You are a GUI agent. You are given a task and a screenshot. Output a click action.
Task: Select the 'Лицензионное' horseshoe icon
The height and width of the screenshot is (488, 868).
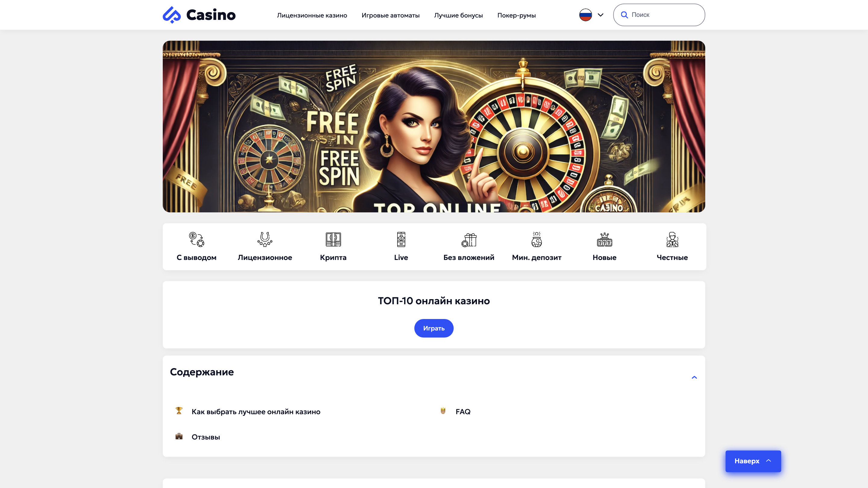click(265, 239)
